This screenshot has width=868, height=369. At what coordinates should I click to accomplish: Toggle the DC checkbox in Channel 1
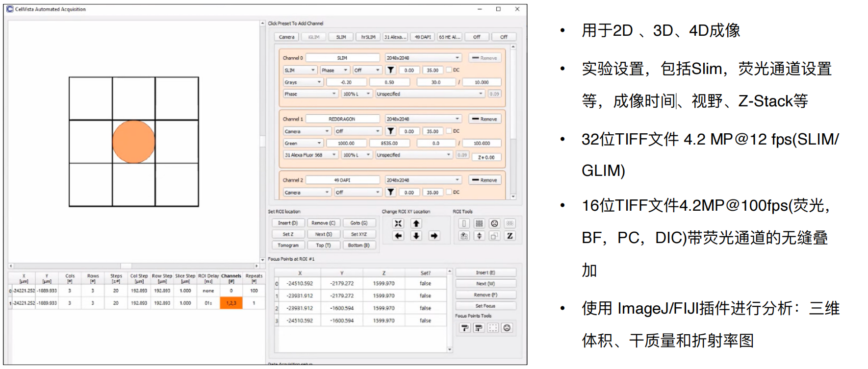[x=449, y=131]
